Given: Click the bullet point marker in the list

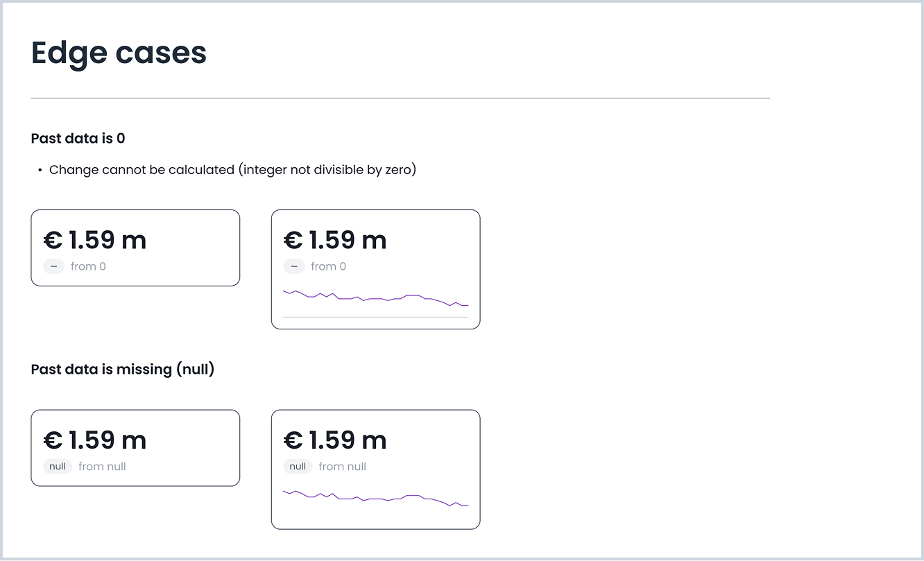Looking at the screenshot, I should (x=40, y=169).
